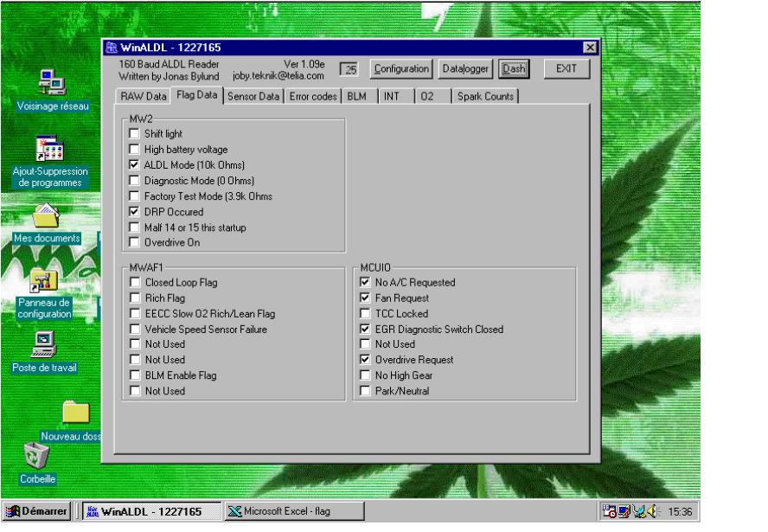Click the "160 Baud ALDL Reader" text
The width and height of the screenshot is (768, 532).
click(x=169, y=64)
